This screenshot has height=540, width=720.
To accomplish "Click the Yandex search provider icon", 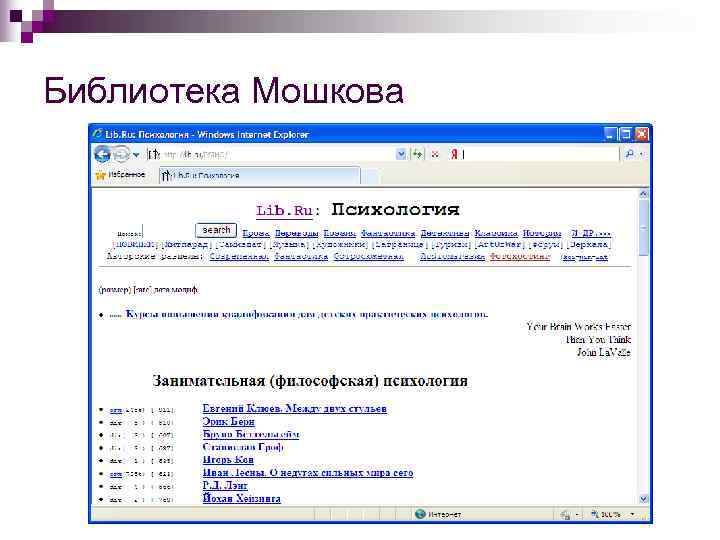I will pyautogui.click(x=454, y=154).
